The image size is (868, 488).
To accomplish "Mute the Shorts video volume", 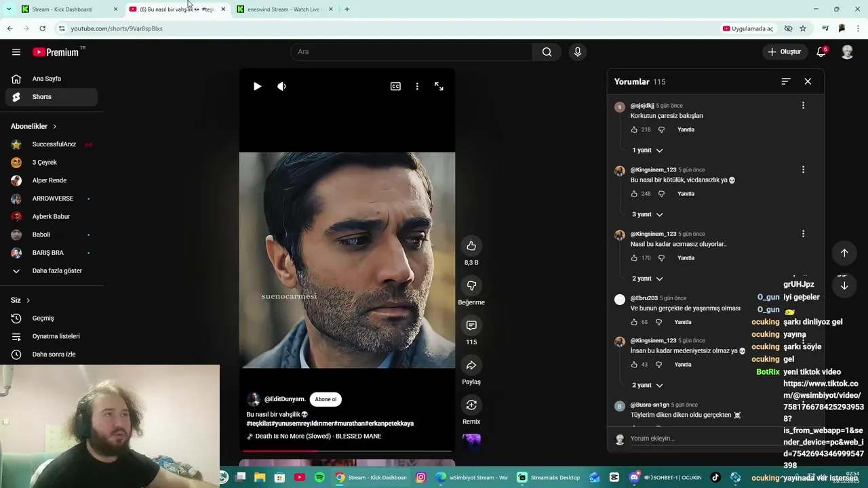I will tap(281, 86).
